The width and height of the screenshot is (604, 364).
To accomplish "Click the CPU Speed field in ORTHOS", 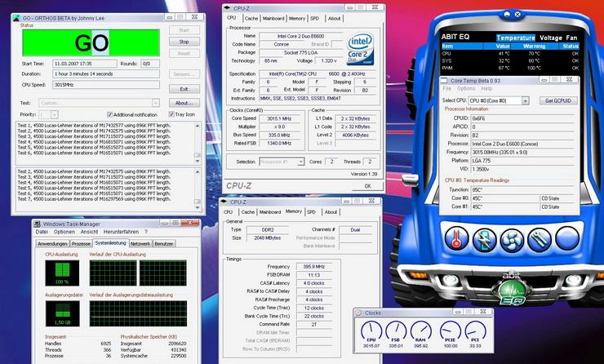I will point(106,85).
